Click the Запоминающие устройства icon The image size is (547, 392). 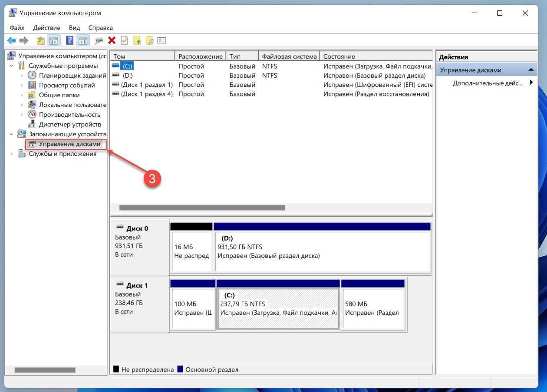pyautogui.click(x=22, y=134)
